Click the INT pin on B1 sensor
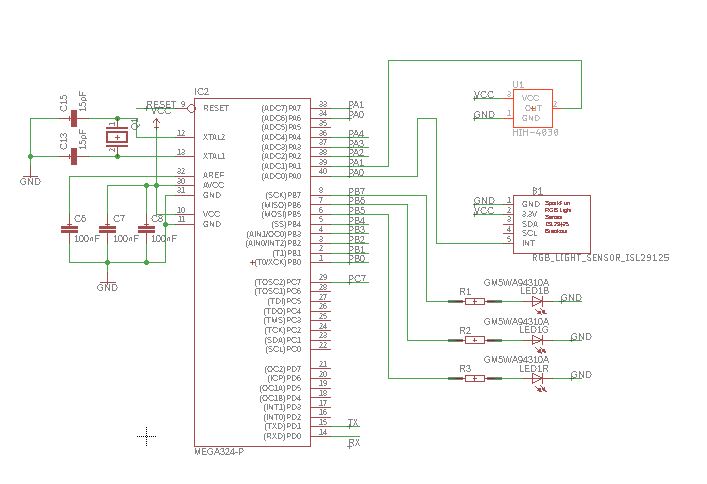Screen dimensions: 707x484 pyautogui.click(x=528, y=243)
